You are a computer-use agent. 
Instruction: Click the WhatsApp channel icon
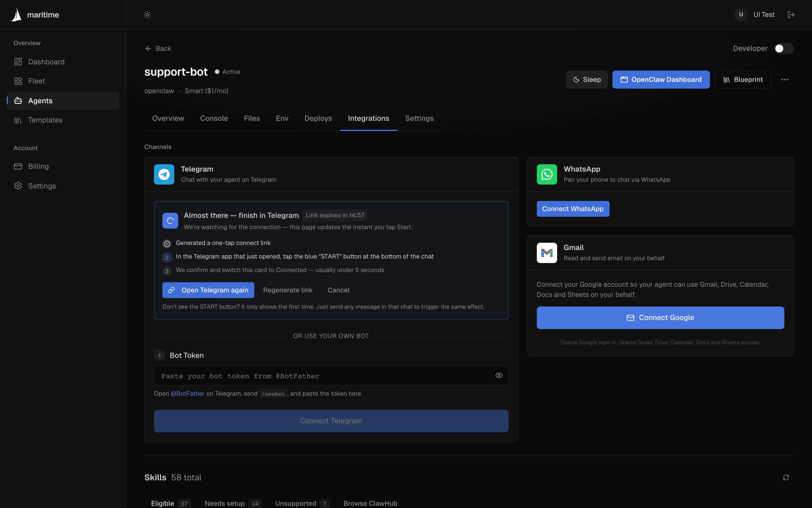547,174
